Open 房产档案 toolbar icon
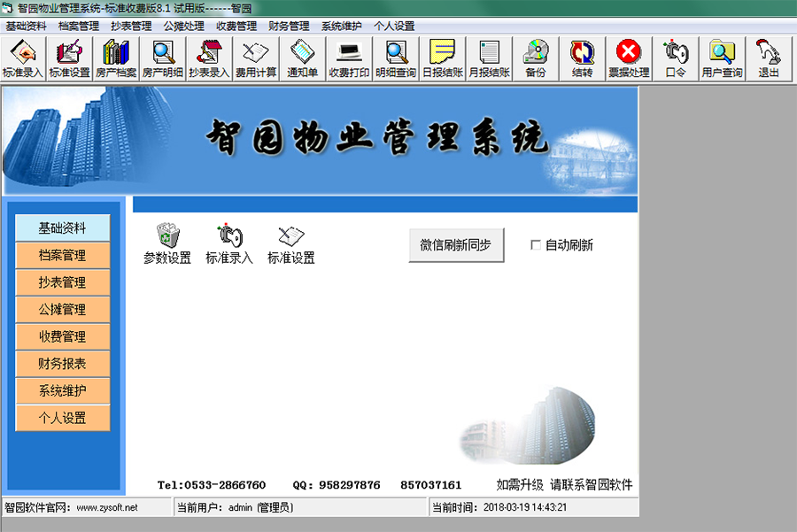797x532 pixels. coord(116,59)
